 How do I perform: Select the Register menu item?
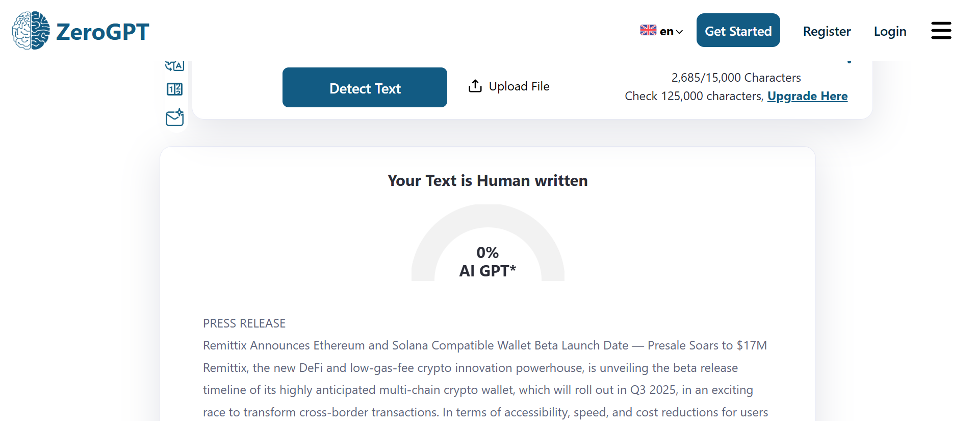(x=827, y=31)
